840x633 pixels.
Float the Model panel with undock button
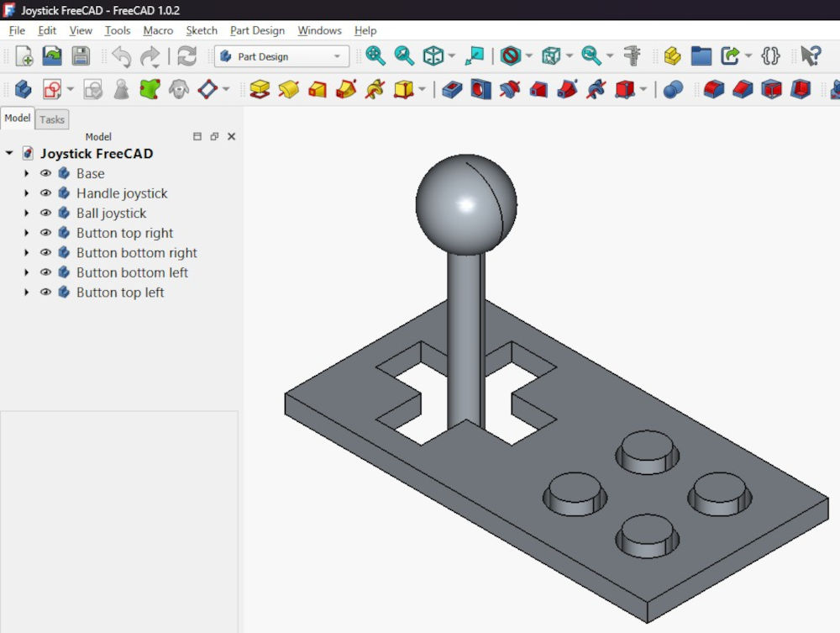click(214, 137)
